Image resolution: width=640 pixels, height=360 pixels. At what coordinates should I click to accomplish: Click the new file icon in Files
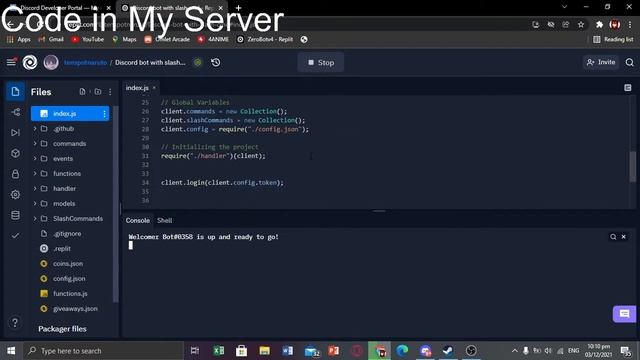[x=82, y=91]
